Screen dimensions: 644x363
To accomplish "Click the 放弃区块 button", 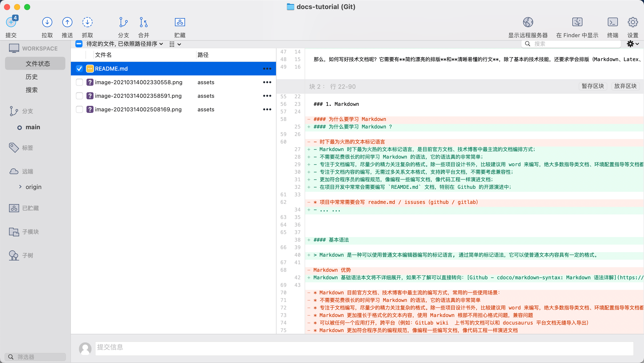I will (625, 86).
